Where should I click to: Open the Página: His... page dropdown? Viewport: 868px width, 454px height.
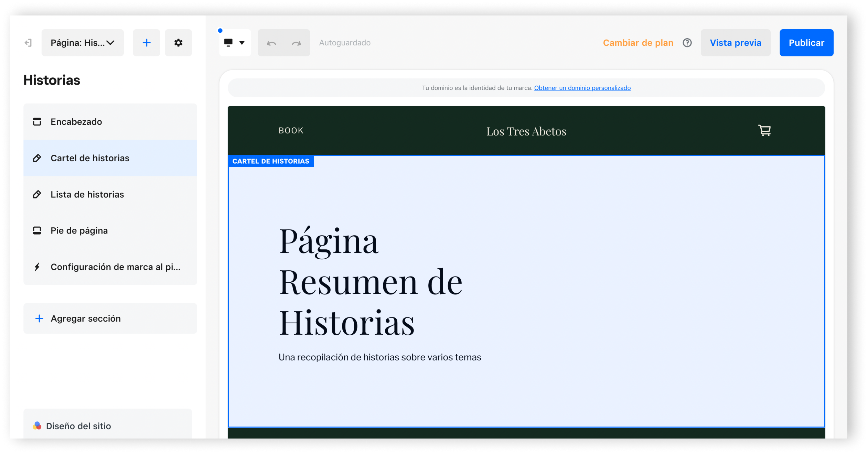[x=83, y=43]
